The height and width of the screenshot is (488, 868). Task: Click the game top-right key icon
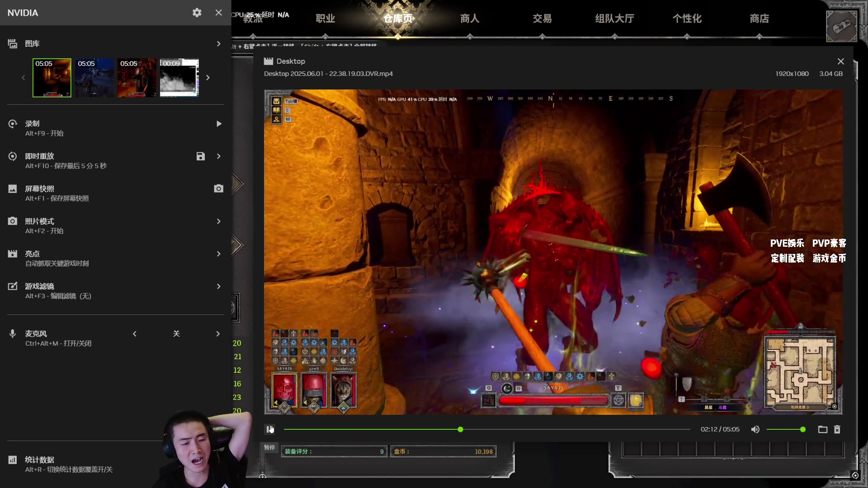tap(841, 26)
